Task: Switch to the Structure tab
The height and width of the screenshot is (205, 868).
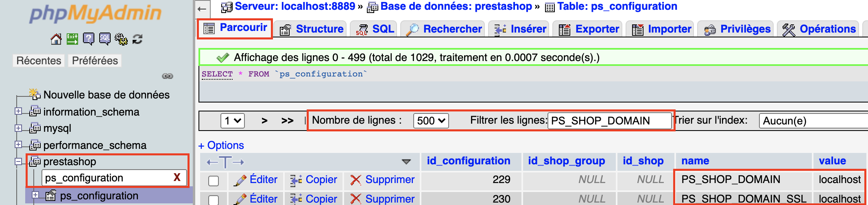Action: coord(311,29)
